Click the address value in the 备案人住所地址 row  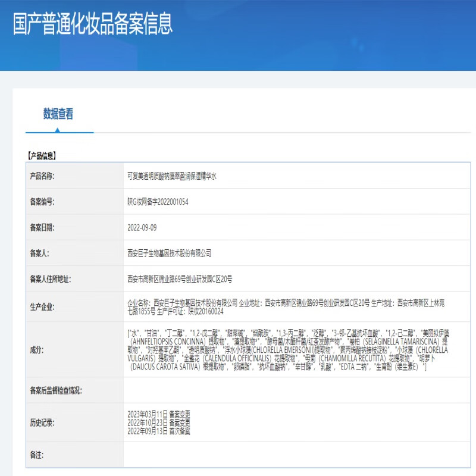(180, 278)
